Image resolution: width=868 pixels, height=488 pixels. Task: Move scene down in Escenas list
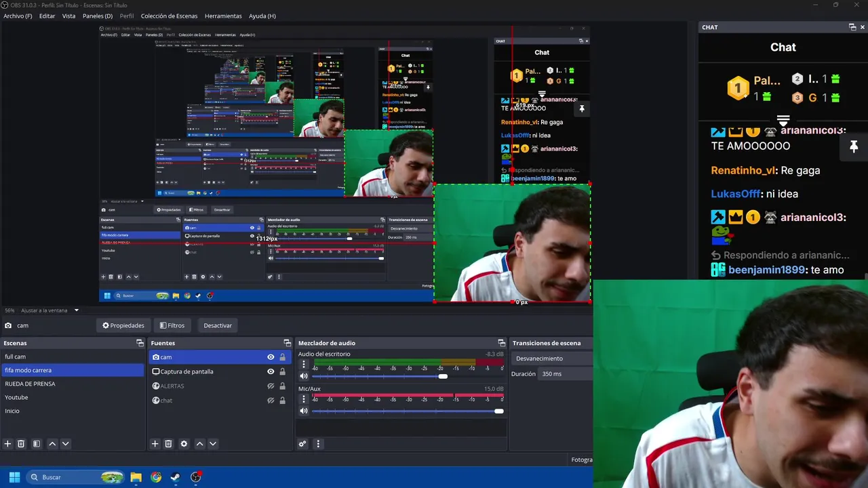(65, 444)
